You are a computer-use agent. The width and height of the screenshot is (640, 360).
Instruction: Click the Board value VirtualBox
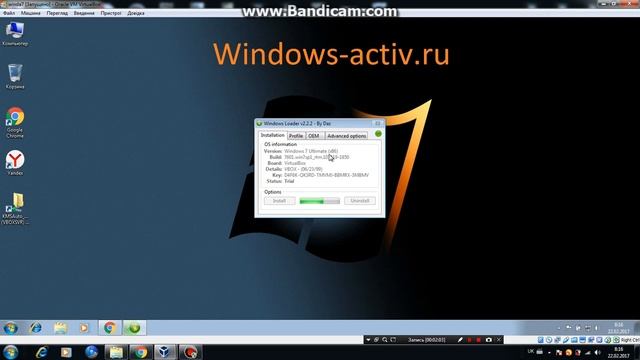(x=295, y=163)
